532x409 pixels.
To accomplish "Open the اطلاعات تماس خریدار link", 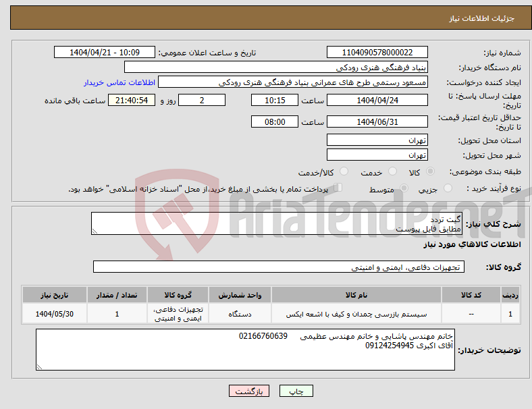I will 119,82.
